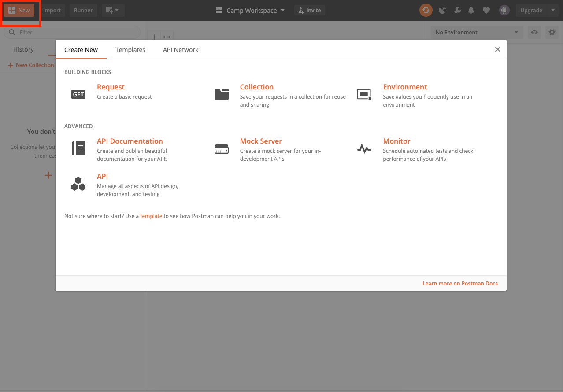Switch to the API Network tab
563x392 pixels.
(181, 50)
